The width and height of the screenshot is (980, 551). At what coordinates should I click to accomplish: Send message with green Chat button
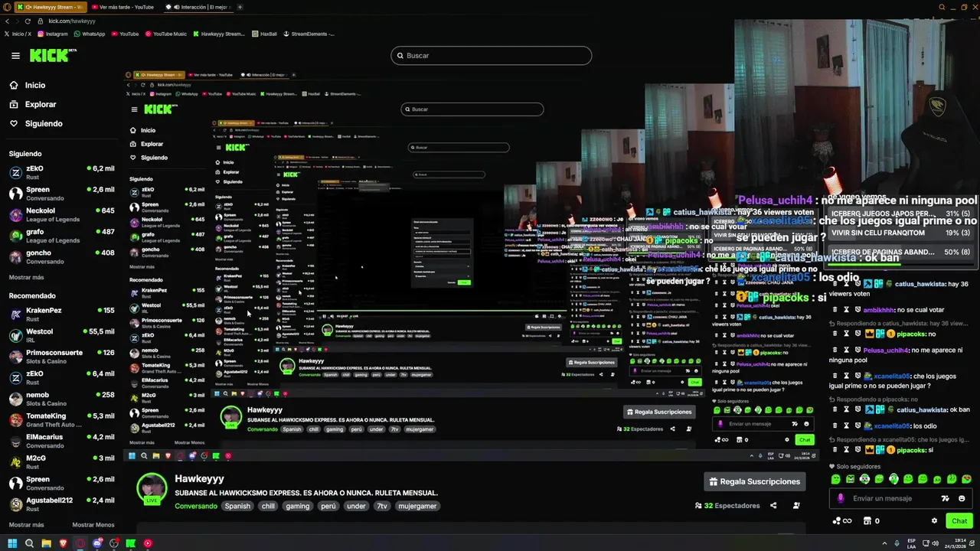click(x=959, y=521)
